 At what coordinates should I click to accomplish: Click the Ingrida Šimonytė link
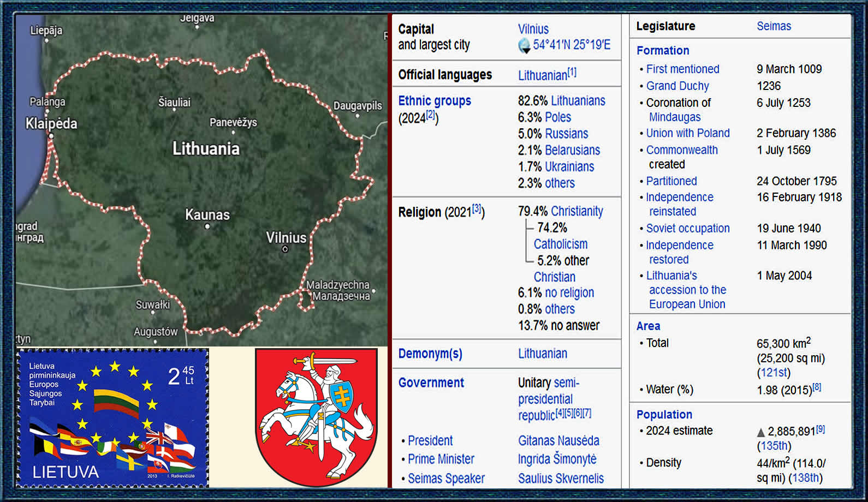pos(557,459)
